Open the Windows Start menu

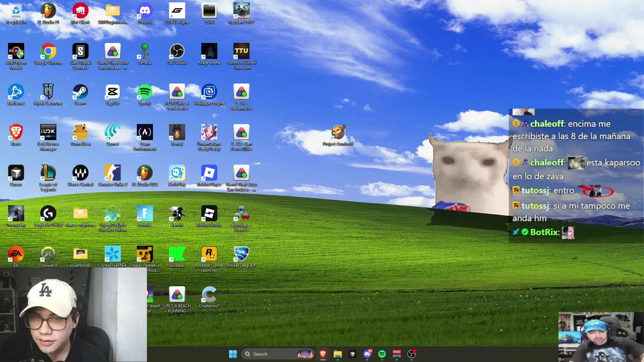pyautogui.click(x=233, y=354)
